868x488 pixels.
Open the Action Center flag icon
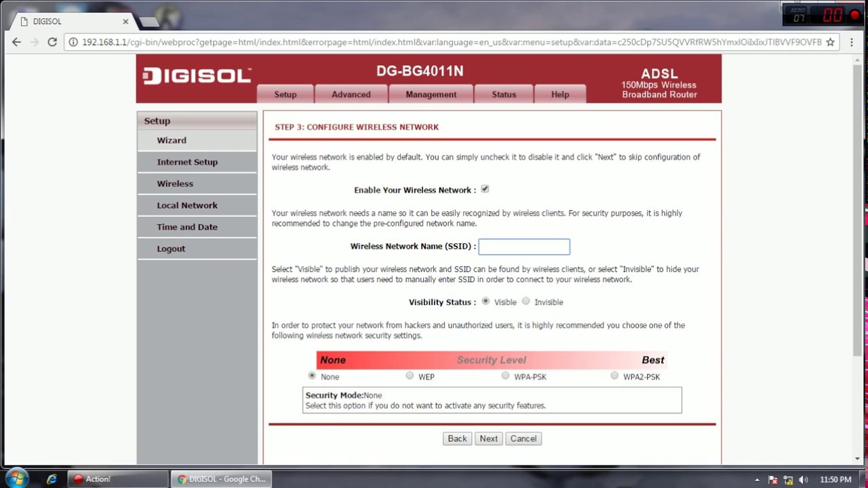pos(772,480)
